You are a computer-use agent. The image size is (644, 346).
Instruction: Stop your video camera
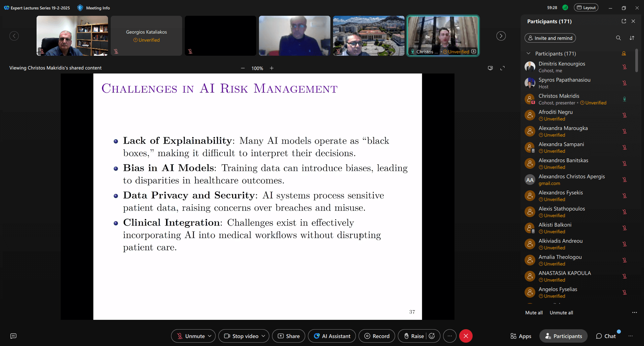click(x=241, y=336)
